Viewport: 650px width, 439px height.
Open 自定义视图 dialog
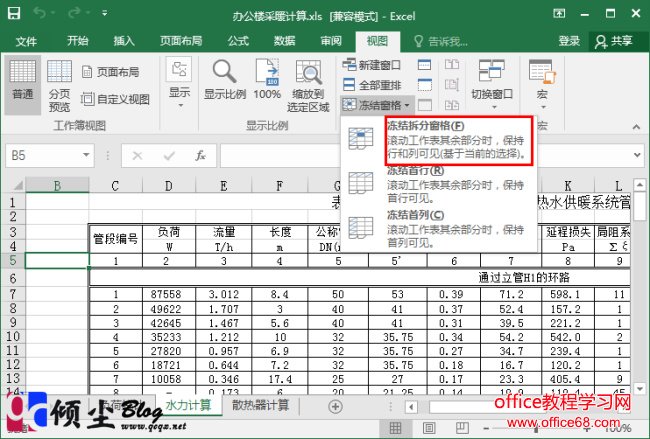click(x=115, y=99)
